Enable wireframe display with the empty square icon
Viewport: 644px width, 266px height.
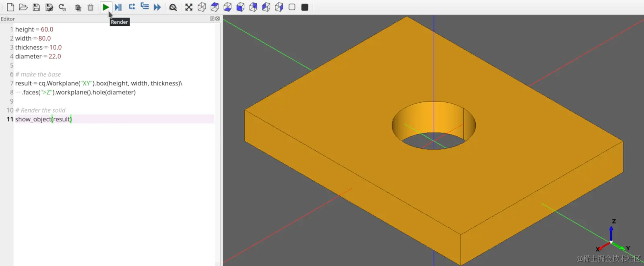292,7
